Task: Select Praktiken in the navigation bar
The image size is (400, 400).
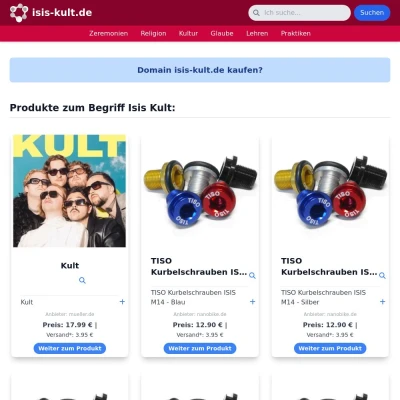Action: click(296, 33)
